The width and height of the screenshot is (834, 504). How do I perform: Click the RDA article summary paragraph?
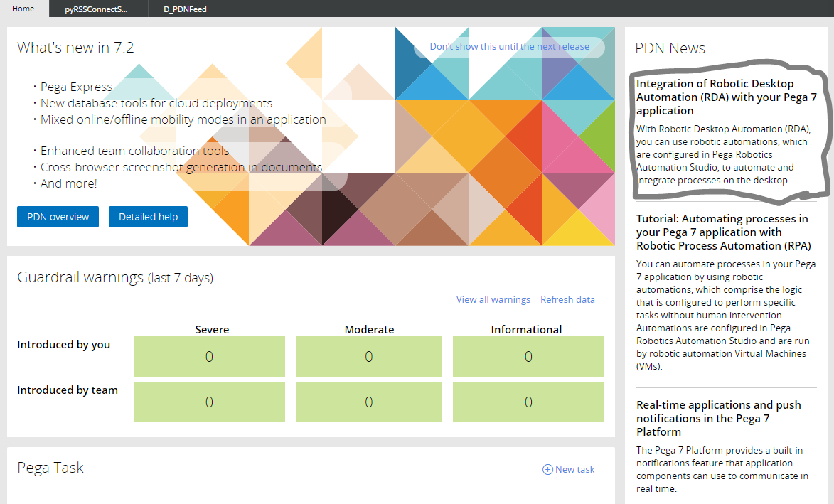click(x=723, y=155)
